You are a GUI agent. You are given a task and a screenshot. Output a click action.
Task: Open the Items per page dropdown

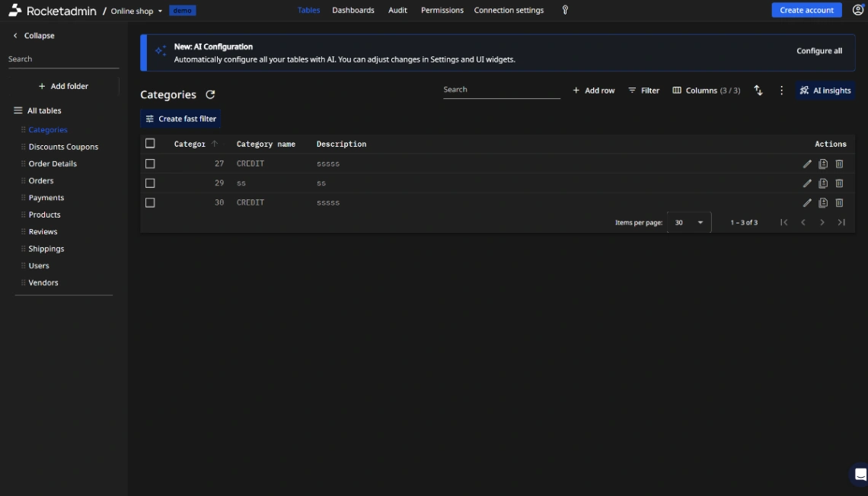click(688, 221)
